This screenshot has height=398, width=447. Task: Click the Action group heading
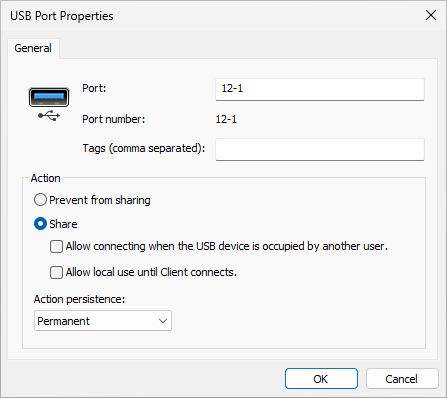click(x=46, y=178)
